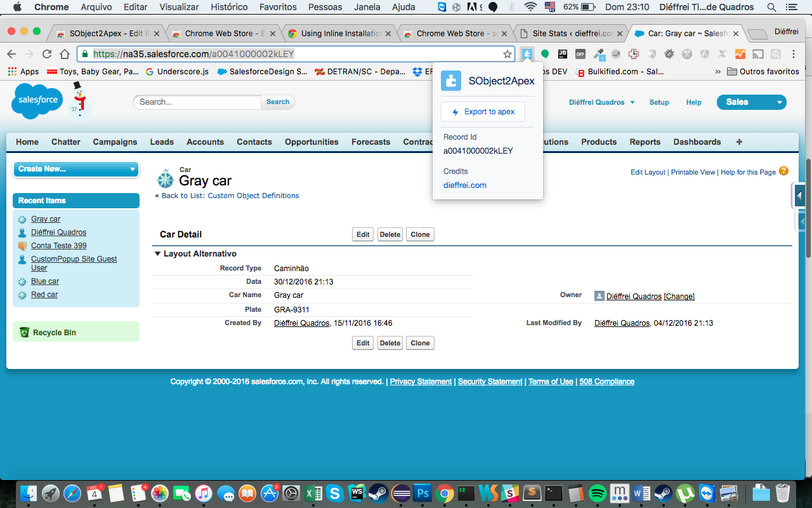Open the dieffrei.com credits link
The image size is (812, 508).
pyautogui.click(x=465, y=185)
